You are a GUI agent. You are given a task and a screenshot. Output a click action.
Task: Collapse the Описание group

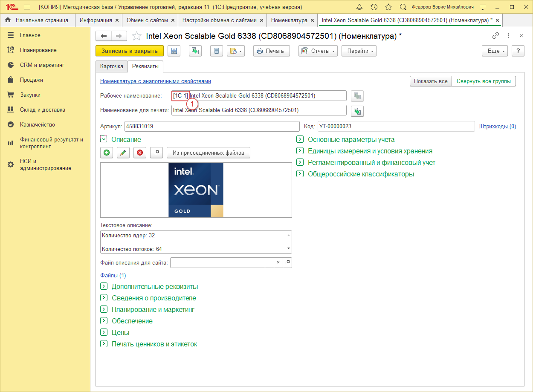pos(103,139)
